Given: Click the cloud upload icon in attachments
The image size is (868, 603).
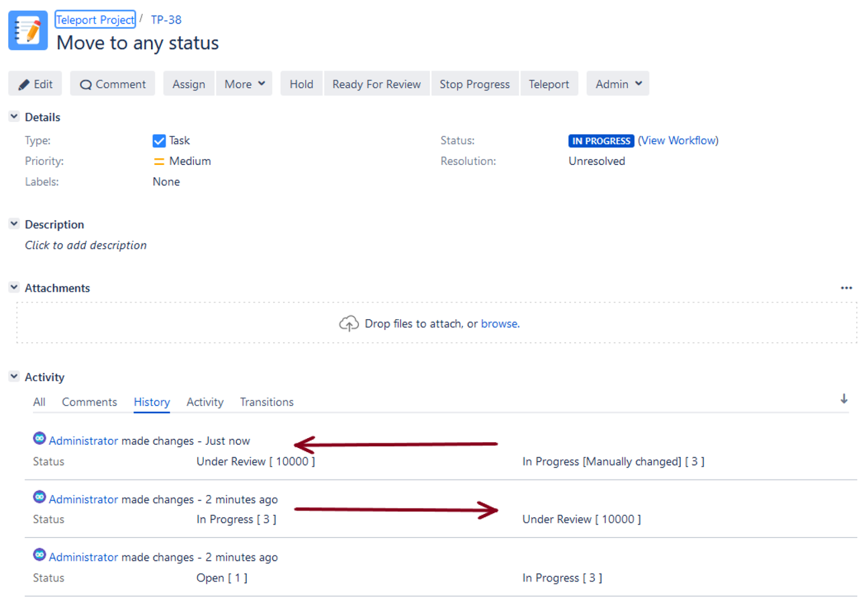Looking at the screenshot, I should tap(349, 324).
